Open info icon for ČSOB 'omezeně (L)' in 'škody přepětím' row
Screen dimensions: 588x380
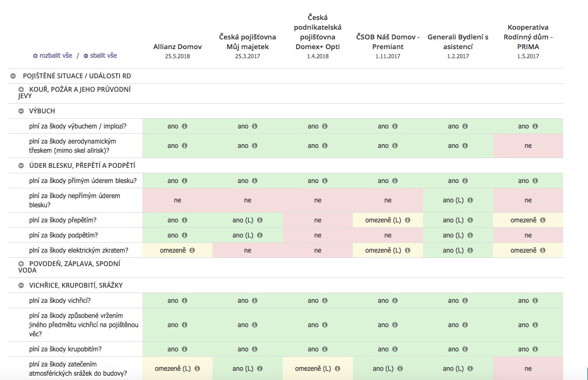pos(408,220)
